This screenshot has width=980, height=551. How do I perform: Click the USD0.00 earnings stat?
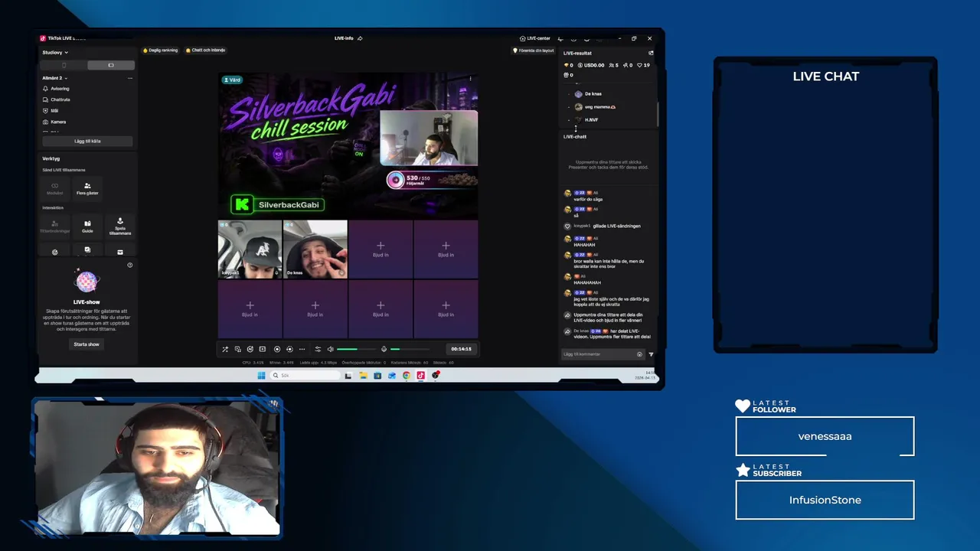(x=591, y=65)
